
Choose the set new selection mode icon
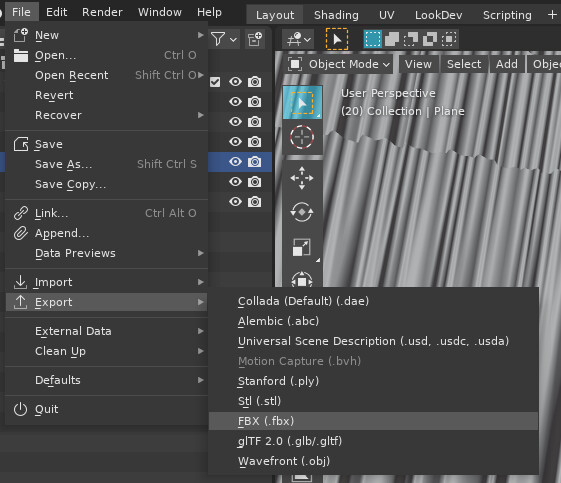pyautogui.click(x=372, y=39)
